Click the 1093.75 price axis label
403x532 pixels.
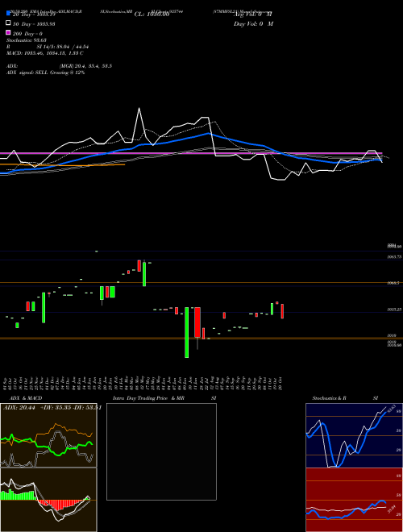click(394, 257)
